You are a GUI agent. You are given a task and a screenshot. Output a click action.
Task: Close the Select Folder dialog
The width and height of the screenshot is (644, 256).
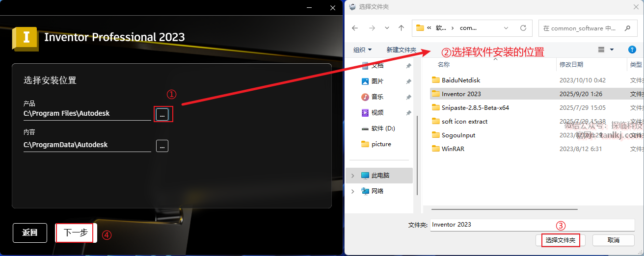pos(635,6)
